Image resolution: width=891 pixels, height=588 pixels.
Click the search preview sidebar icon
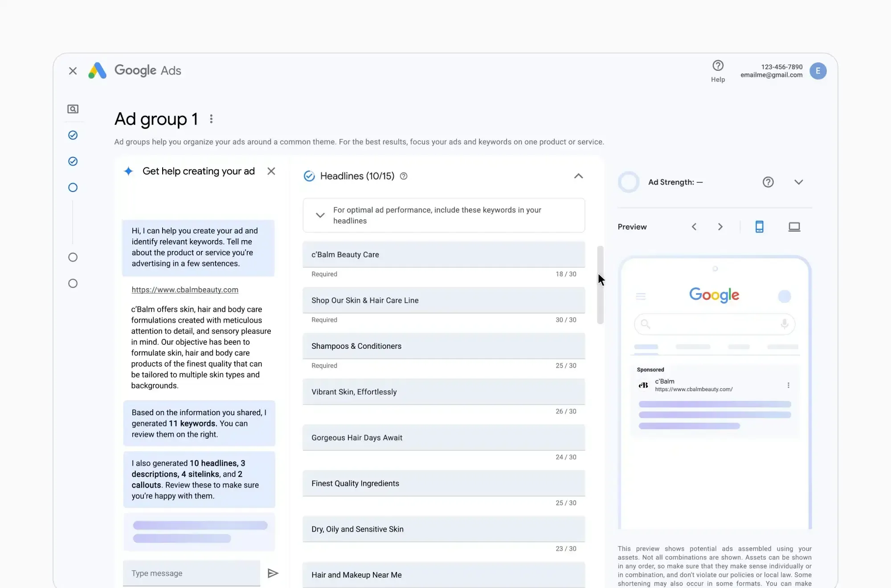coord(73,109)
